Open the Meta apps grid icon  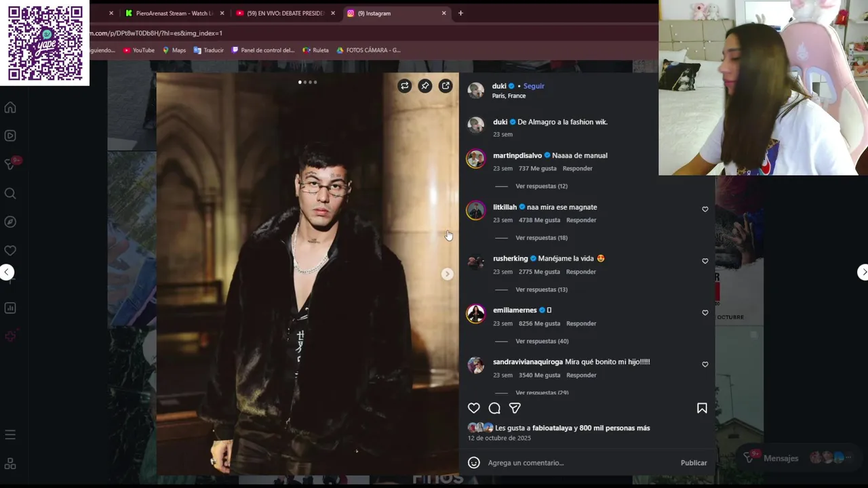pos(10,464)
